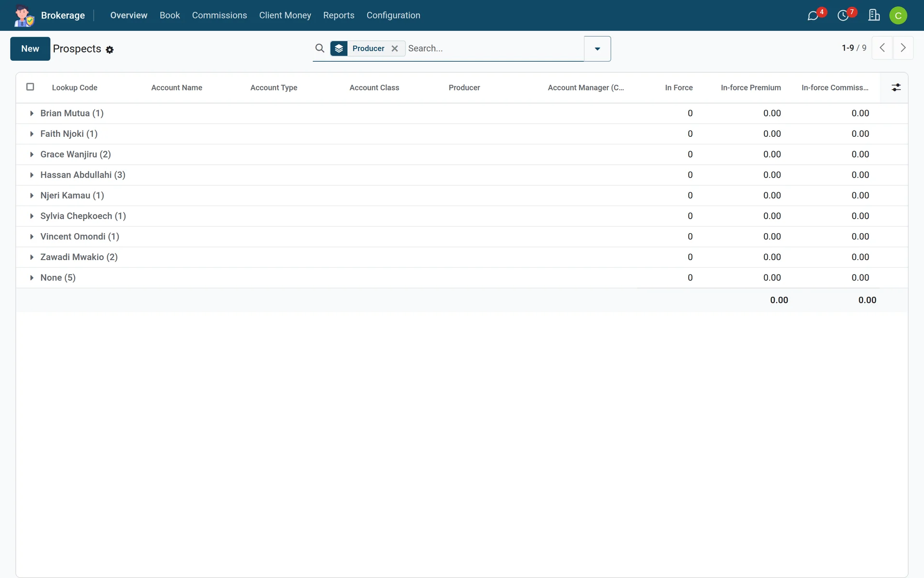Open the activities clock icon
Viewport: 924px width, 578px height.
click(843, 16)
